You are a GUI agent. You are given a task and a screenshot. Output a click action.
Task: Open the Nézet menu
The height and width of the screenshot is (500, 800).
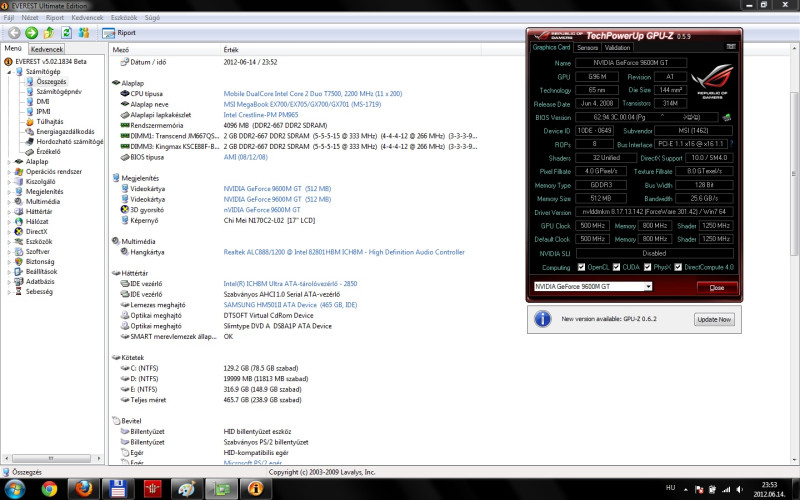[x=30, y=17]
